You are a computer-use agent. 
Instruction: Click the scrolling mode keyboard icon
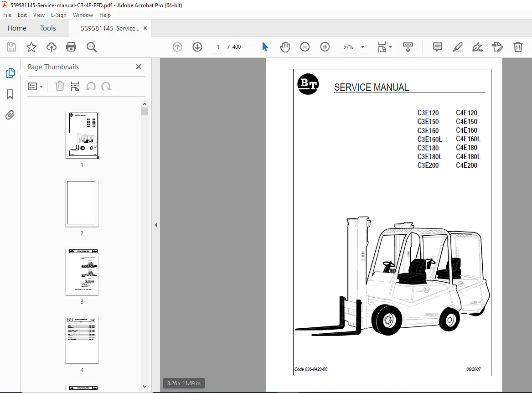click(408, 47)
